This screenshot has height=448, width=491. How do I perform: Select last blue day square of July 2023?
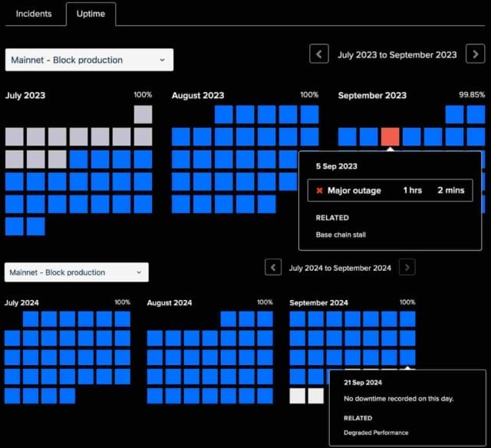tap(36, 226)
